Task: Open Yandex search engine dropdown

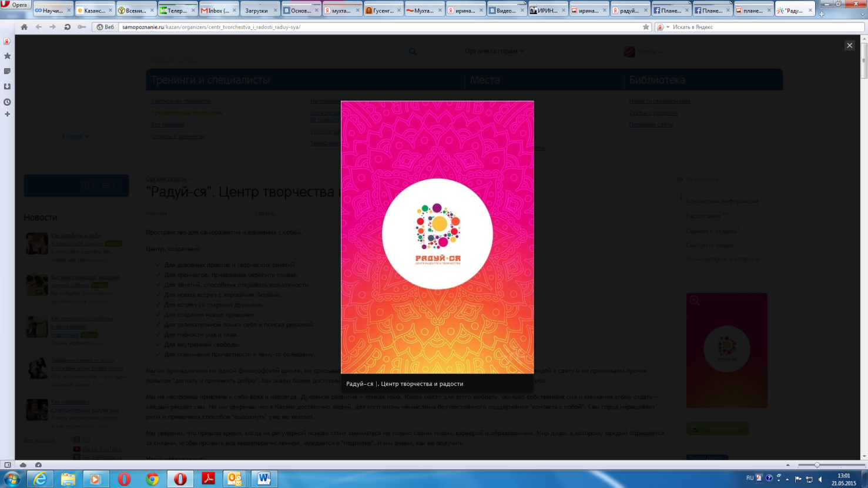Action: point(663,27)
